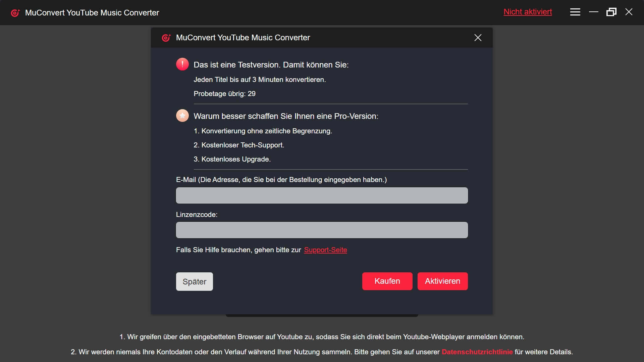This screenshot has width=644, height=362.
Task: Click '2. Kostenloser Tech-Support.' text
Action: (239, 145)
